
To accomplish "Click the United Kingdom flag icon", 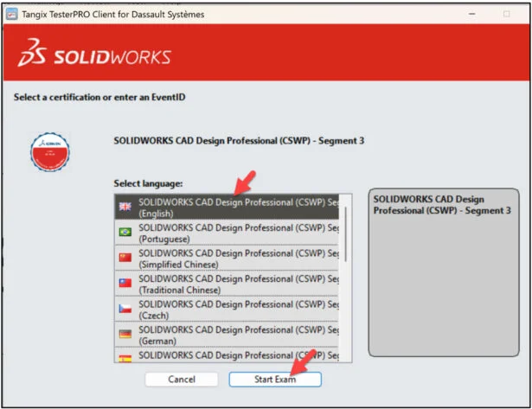I will click(x=125, y=207).
